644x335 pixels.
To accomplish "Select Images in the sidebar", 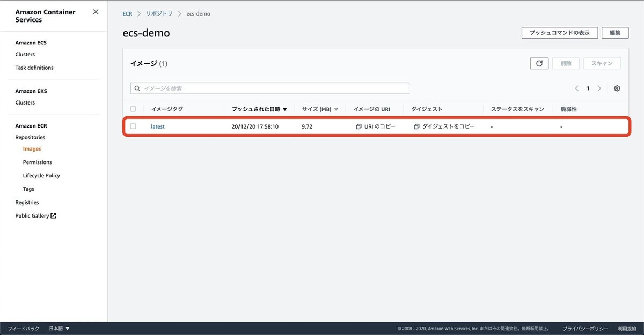I will [x=32, y=149].
